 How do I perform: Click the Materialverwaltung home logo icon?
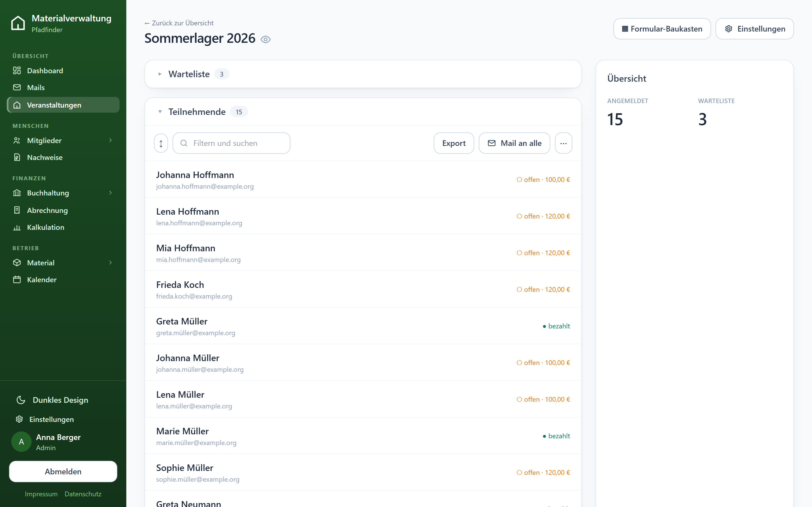point(18,23)
